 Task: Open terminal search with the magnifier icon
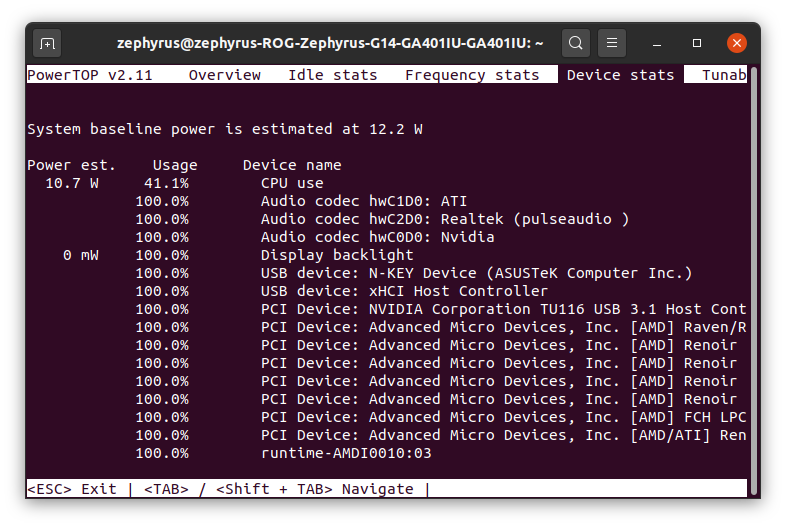click(x=575, y=43)
